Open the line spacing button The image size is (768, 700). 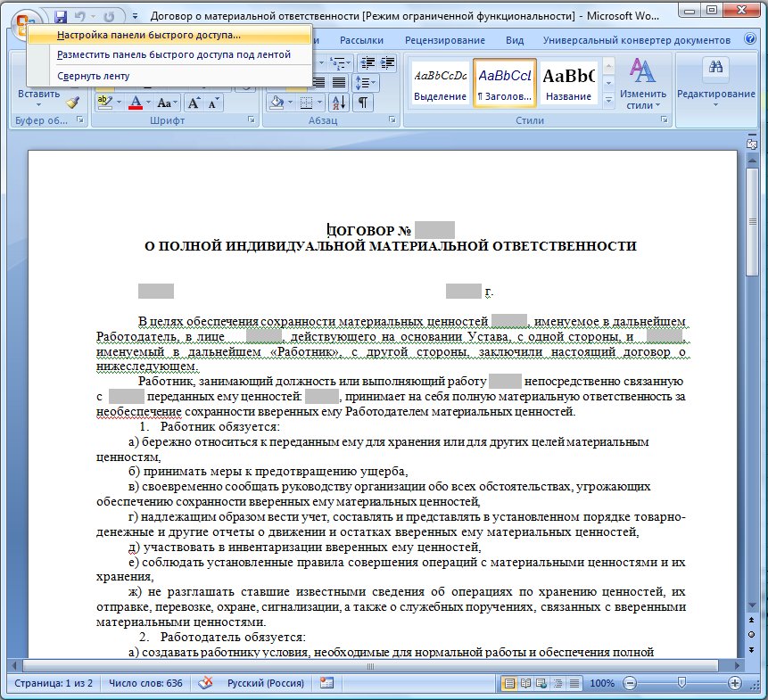(x=365, y=83)
